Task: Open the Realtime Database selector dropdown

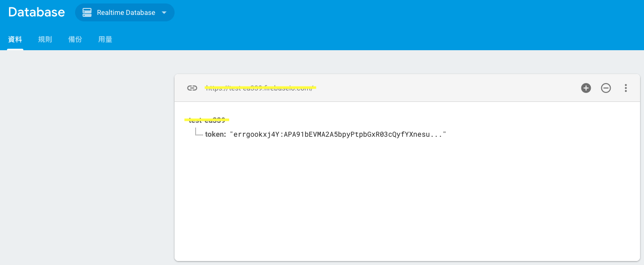Action: pos(125,12)
